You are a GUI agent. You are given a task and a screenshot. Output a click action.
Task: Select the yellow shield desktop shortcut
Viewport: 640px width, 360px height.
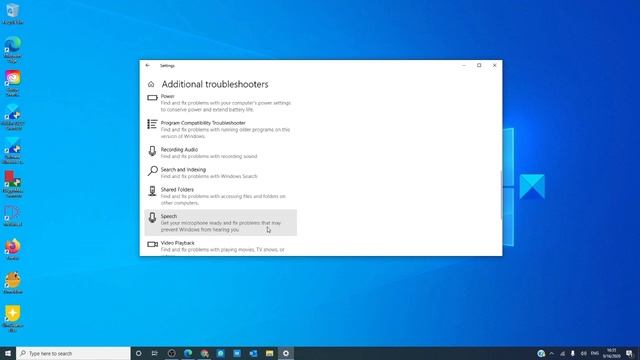coord(13,318)
